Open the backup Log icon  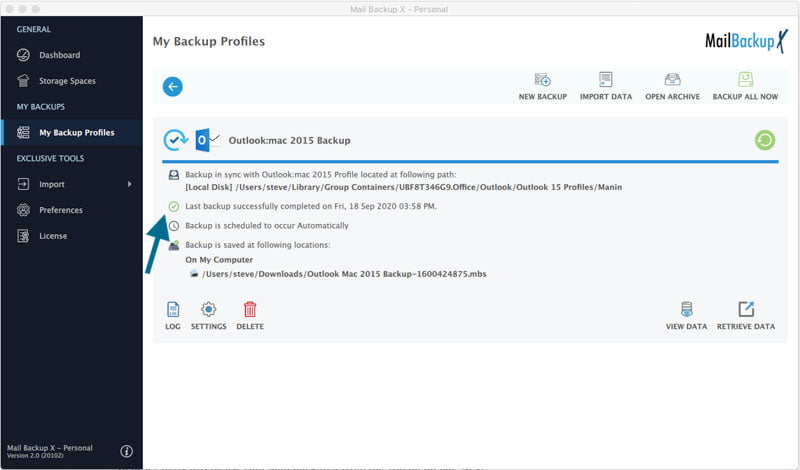(173, 309)
